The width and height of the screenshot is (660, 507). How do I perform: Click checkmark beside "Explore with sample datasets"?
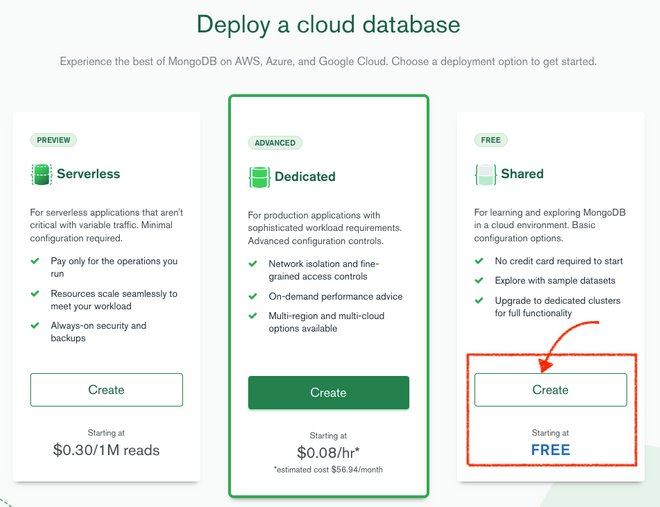[x=480, y=281]
